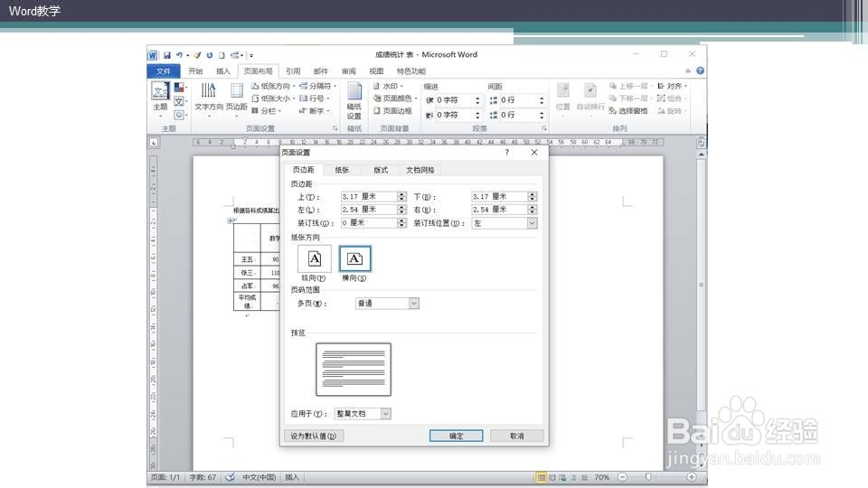
Task: Click the proofing check icon in status bar
Action: pyautogui.click(x=230, y=477)
